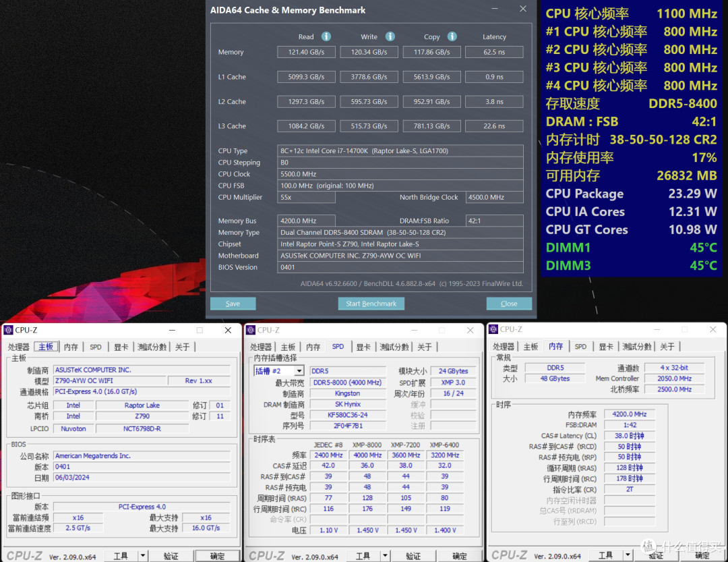728x562 pixels.
Task: Select SPD tab in middle CPU-Z
Action: pyautogui.click(x=338, y=346)
